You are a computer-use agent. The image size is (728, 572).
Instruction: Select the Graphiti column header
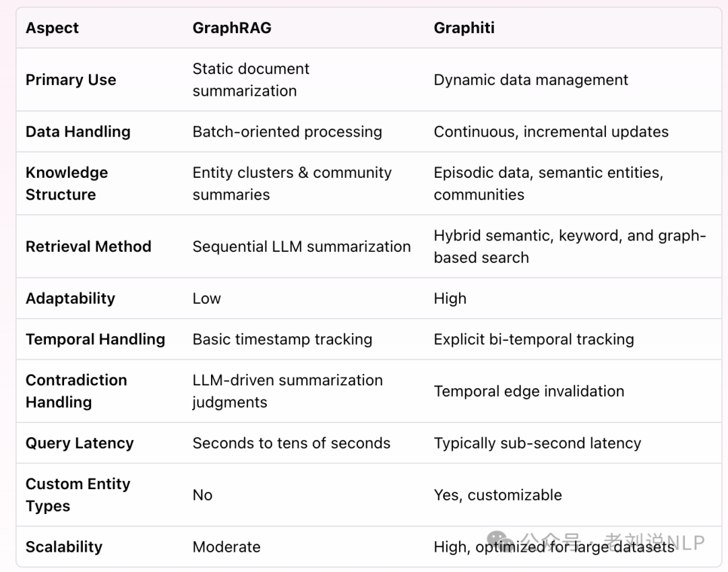pyautogui.click(x=464, y=28)
